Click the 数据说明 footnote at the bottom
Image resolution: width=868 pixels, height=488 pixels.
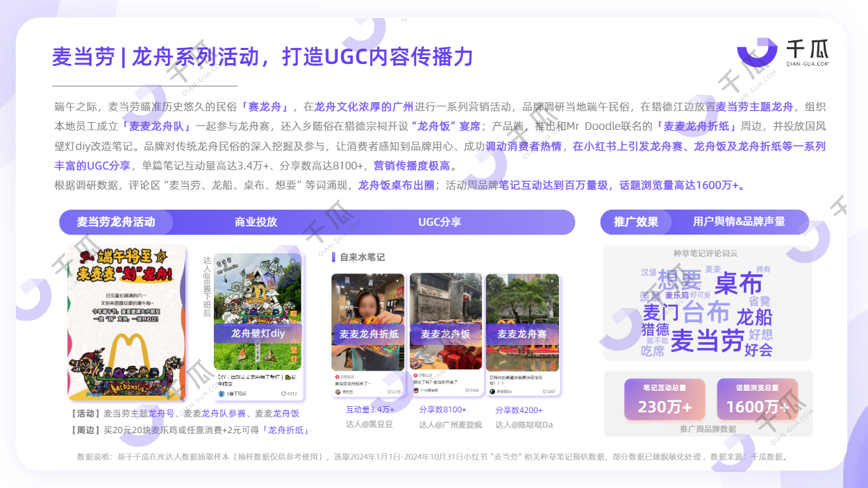[x=433, y=457]
